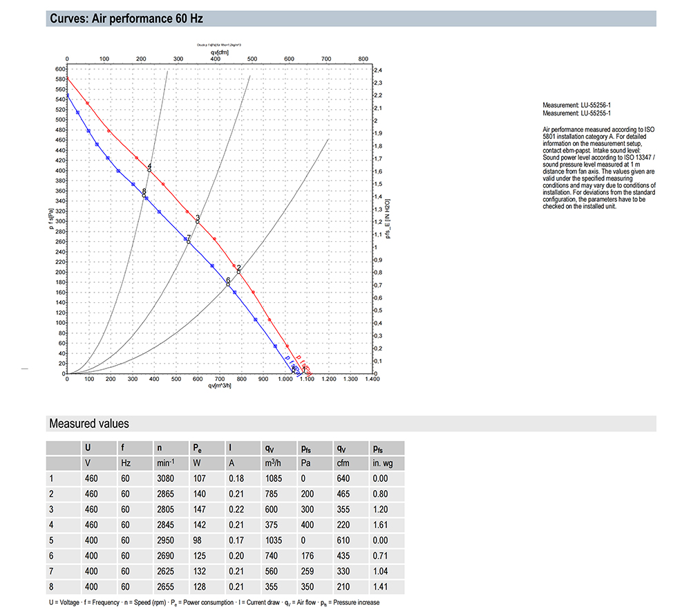The width and height of the screenshot is (691, 616).
Task: Click operating point 2 on the red curve
Action: pos(239,271)
